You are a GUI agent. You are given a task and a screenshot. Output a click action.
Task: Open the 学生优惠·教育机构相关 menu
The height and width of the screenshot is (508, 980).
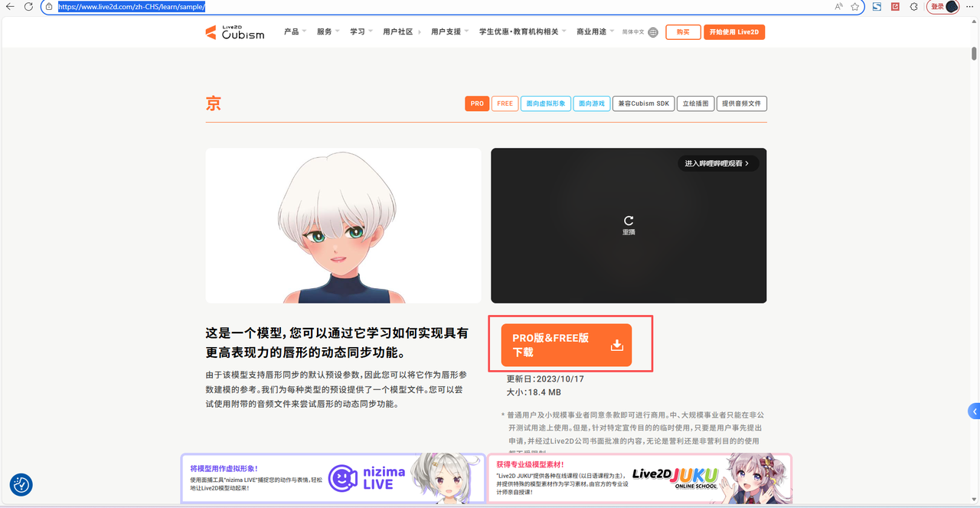point(522,32)
